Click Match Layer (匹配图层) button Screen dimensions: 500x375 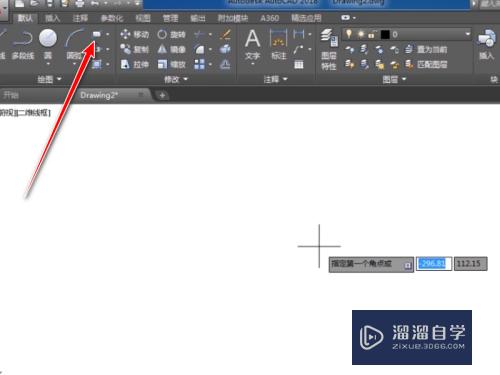point(426,64)
